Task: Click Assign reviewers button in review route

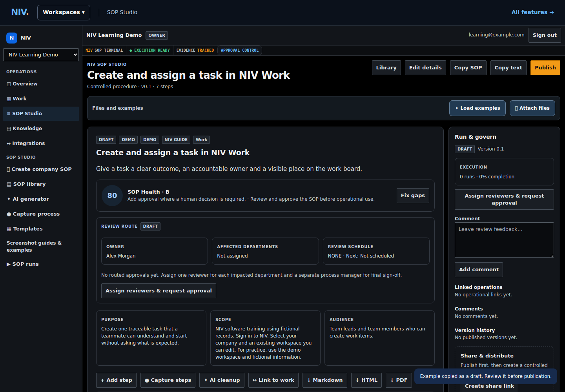Action: pos(159,291)
